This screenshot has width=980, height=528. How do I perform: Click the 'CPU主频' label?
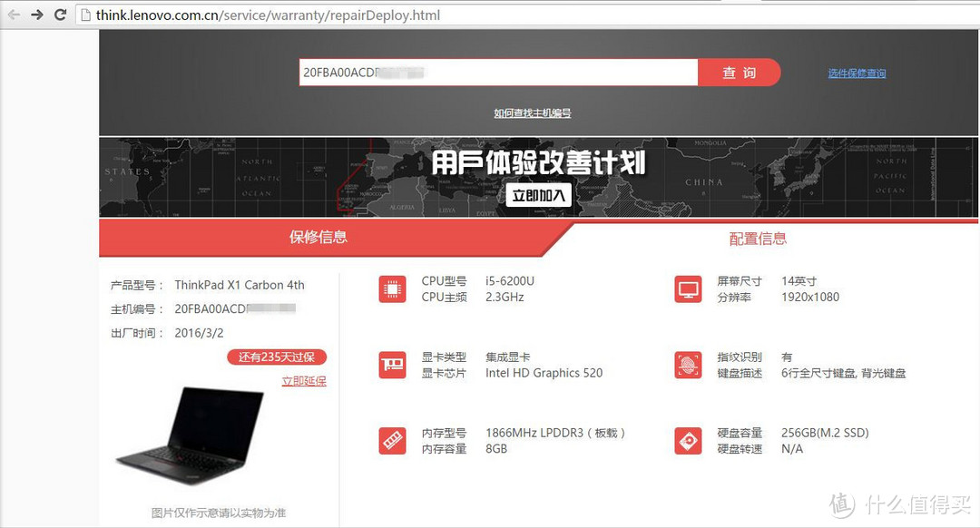(x=444, y=298)
